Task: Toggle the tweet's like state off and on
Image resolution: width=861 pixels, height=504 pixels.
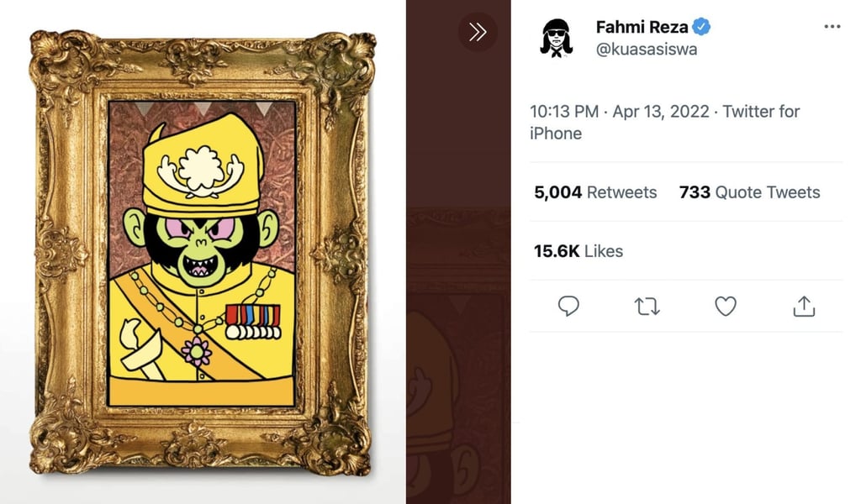Action: pos(726,307)
